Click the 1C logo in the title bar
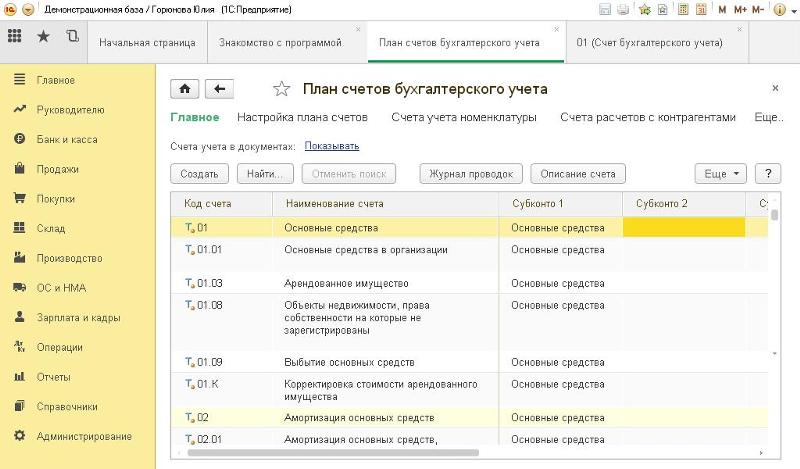The height and width of the screenshot is (469, 800). [x=10, y=9]
